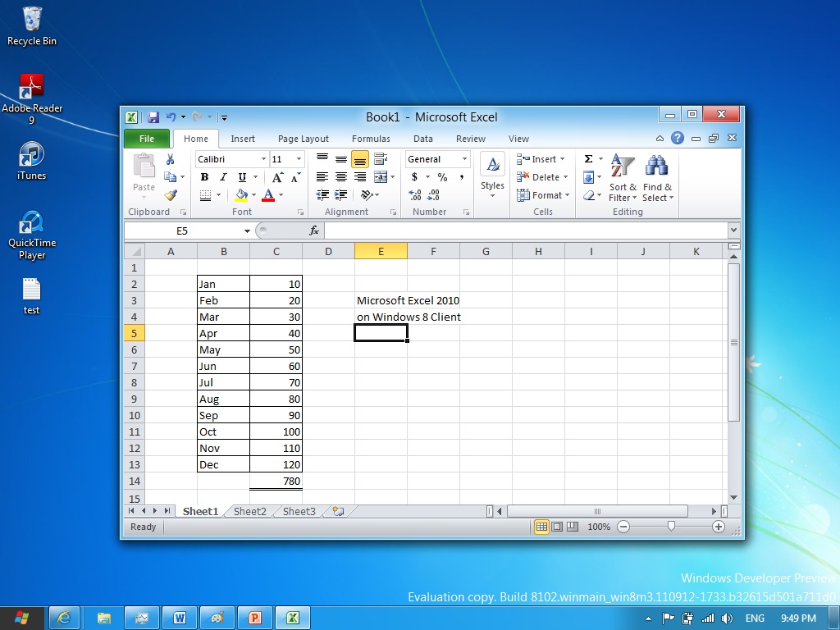Click the Excel Help question mark icon
840x630 pixels.
[677, 138]
